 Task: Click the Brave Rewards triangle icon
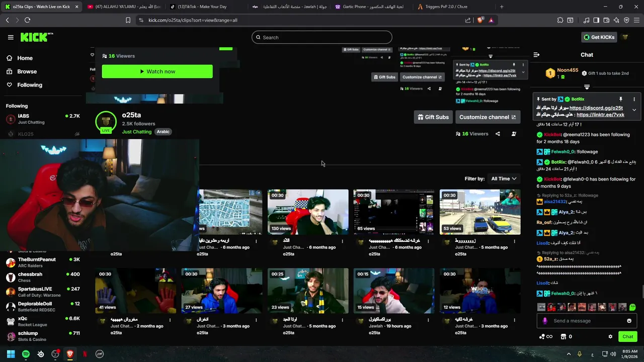pos(491,20)
